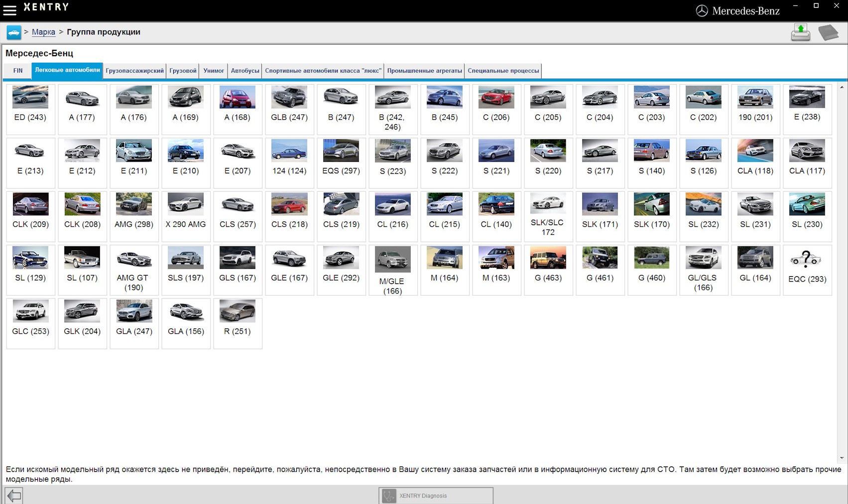
Task: Open the Специальные процессы tab
Action: [503, 71]
